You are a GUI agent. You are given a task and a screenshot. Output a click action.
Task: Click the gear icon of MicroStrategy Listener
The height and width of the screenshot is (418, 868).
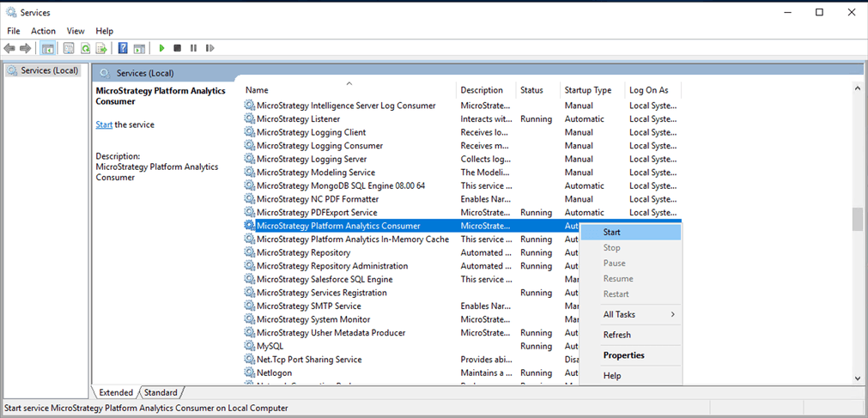pyautogui.click(x=250, y=119)
